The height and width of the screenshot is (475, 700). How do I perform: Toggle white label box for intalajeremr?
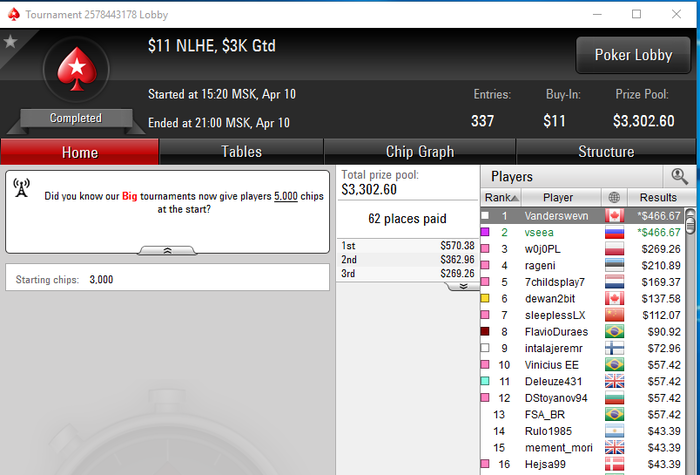(x=485, y=348)
